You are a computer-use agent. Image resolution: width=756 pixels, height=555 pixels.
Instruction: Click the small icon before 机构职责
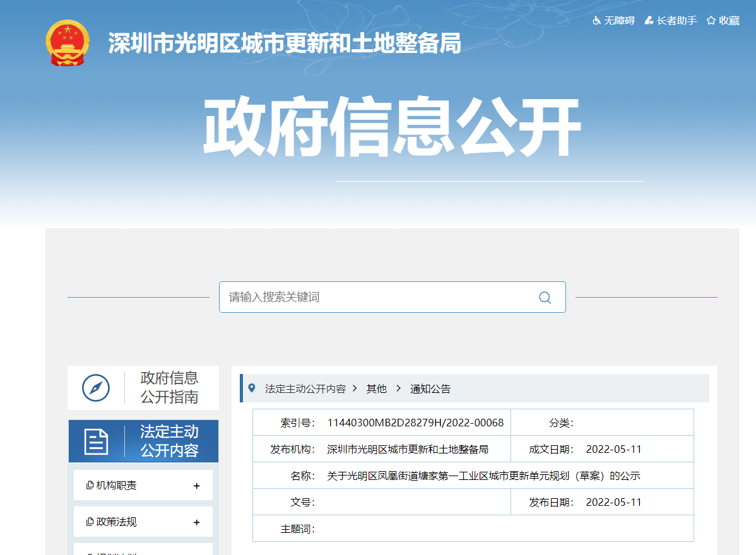tap(90, 486)
